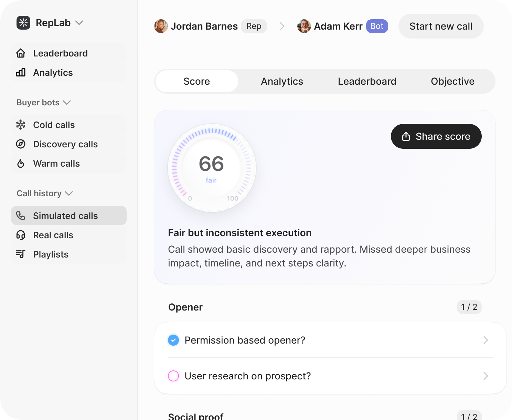Click the Start new call button

[x=441, y=26]
